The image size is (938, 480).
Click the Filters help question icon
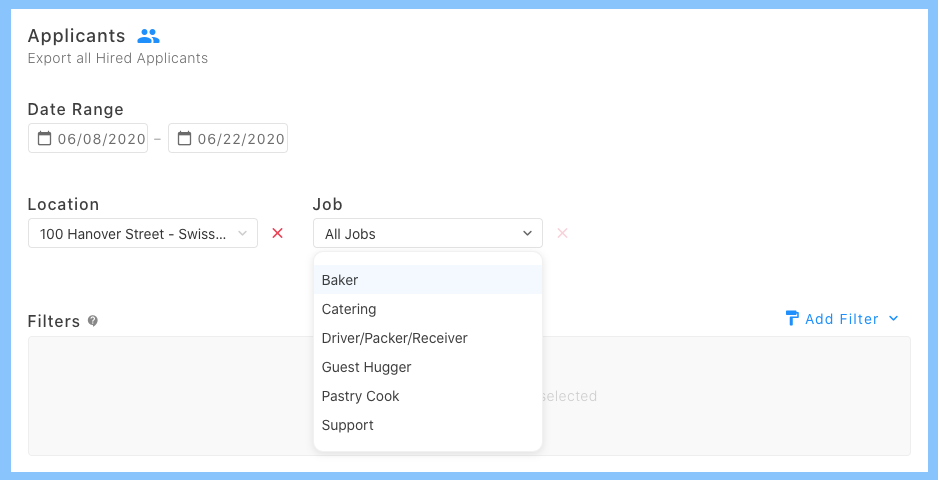(93, 321)
